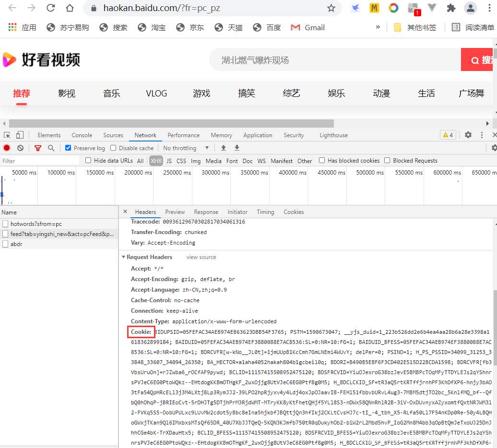Click view source link
The image size is (497, 448).
(x=201, y=257)
